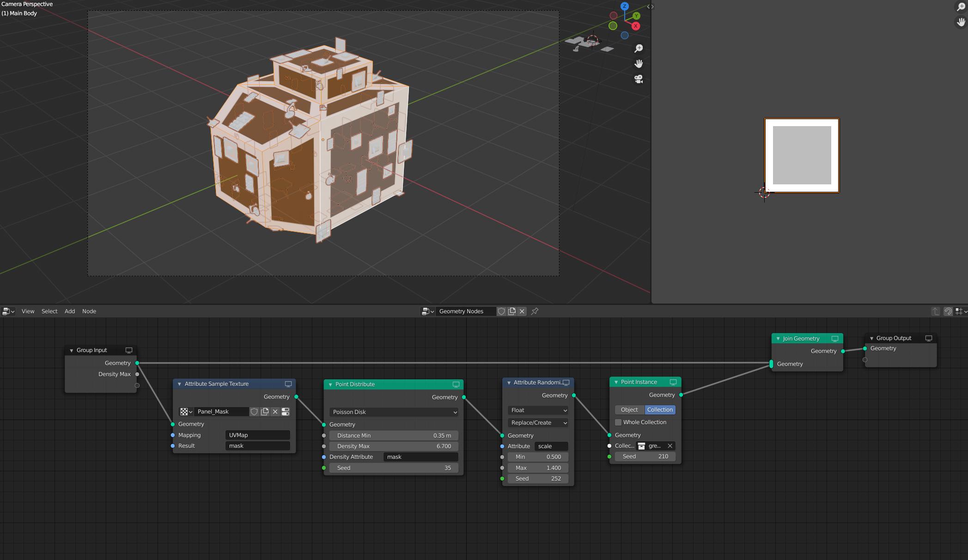968x560 pixels.
Task: Click the Mapping UVMap attribute field
Action: [258, 435]
